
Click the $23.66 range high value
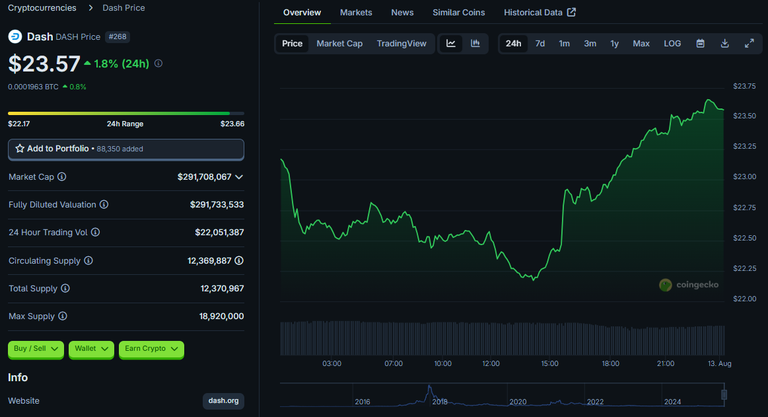[232, 124]
